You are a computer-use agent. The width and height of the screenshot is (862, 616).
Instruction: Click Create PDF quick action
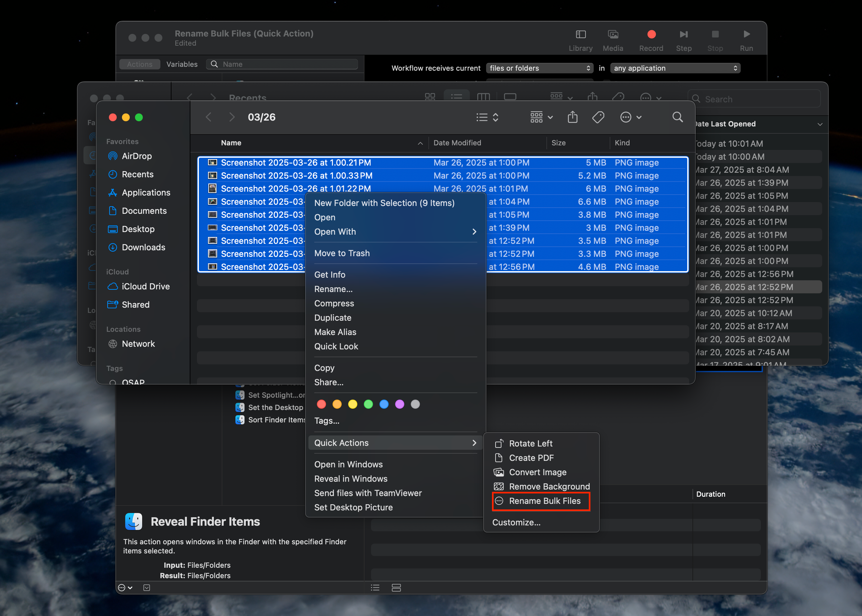click(x=542, y=458)
